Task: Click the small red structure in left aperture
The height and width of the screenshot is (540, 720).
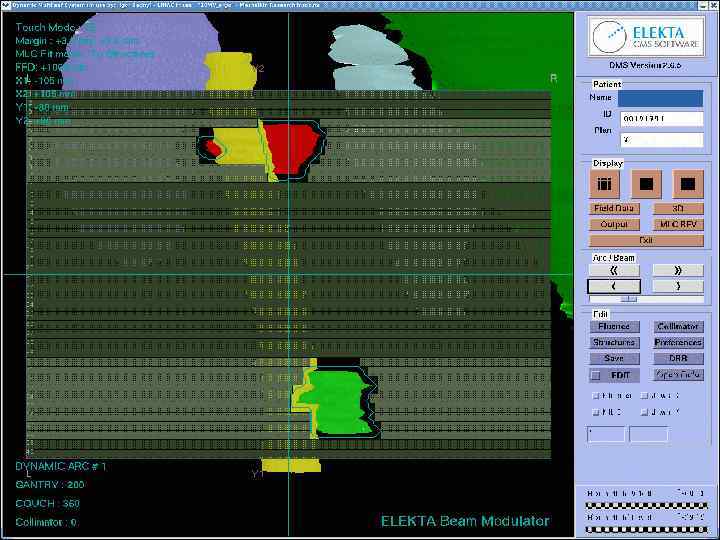Action: point(213,148)
